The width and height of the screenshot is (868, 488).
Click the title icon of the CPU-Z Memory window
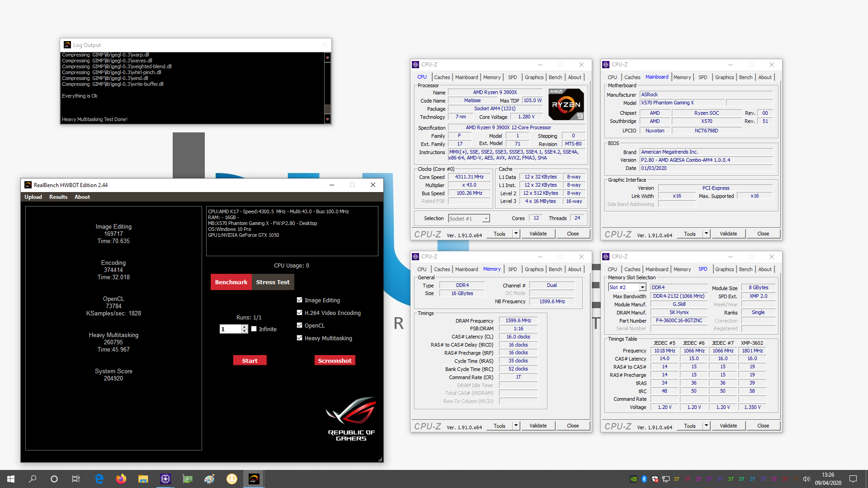click(415, 257)
